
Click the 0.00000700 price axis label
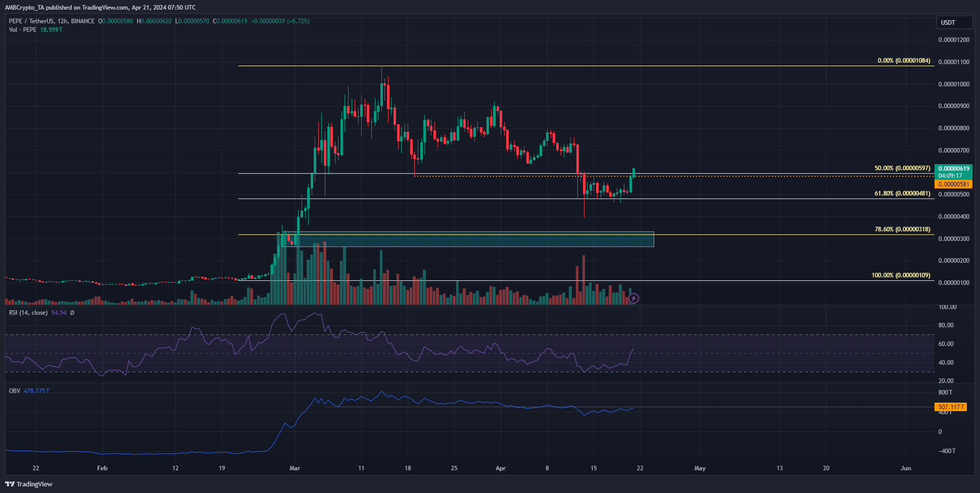click(954, 151)
